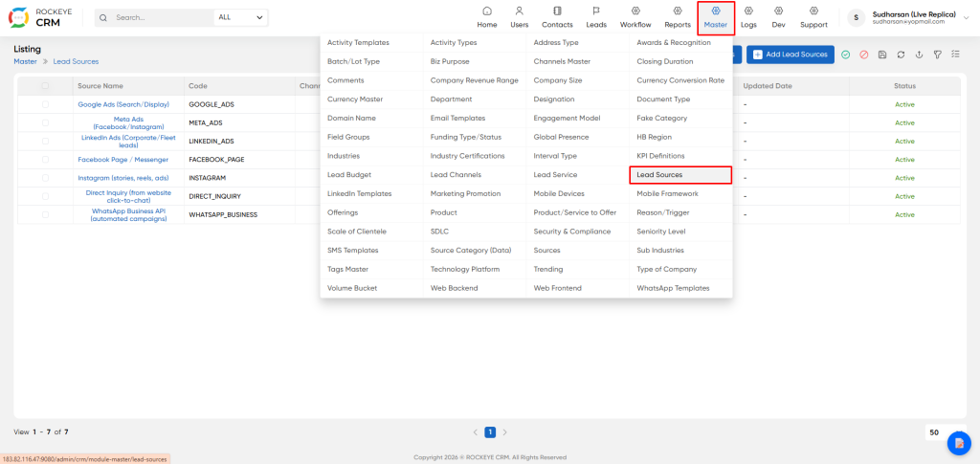The height and width of the screenshot is (464, 980).
Task: Click the Add Lead Sources button
Action: (791, 55)
